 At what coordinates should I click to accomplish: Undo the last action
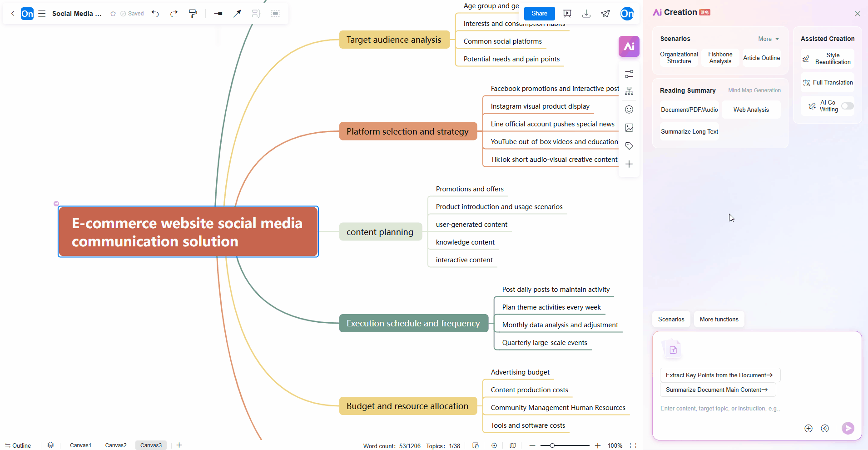coord(155,14)
